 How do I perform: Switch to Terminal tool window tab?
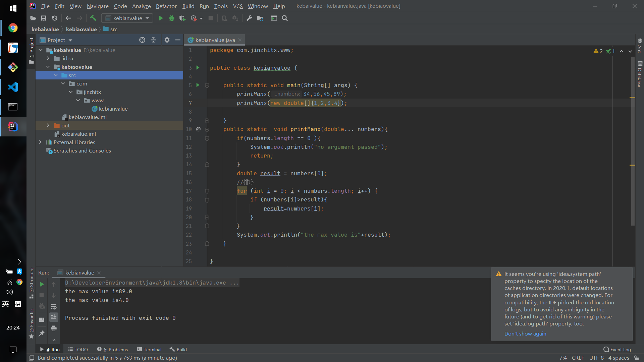(x=149, y=349)
